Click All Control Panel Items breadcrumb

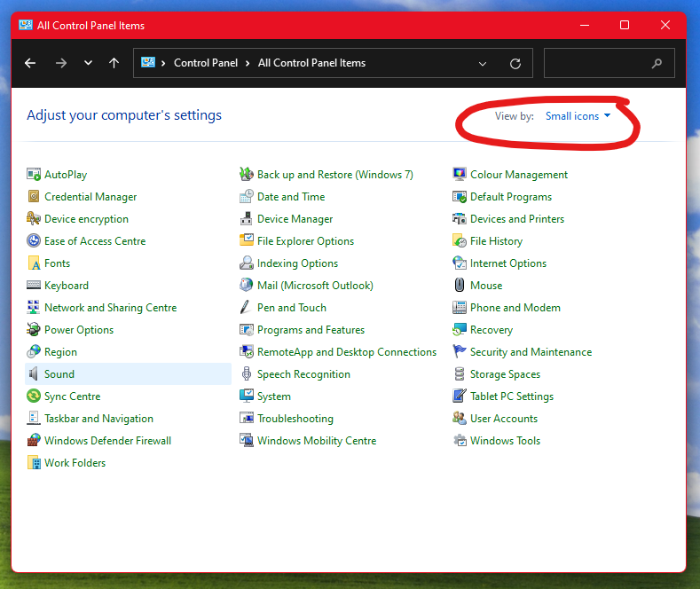tap(311, 63)
